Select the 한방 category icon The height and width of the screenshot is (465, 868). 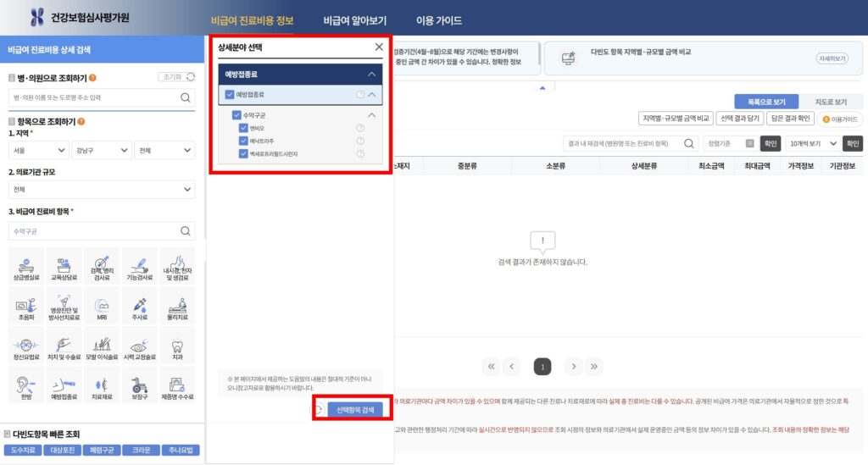click(x=26, y=387)
